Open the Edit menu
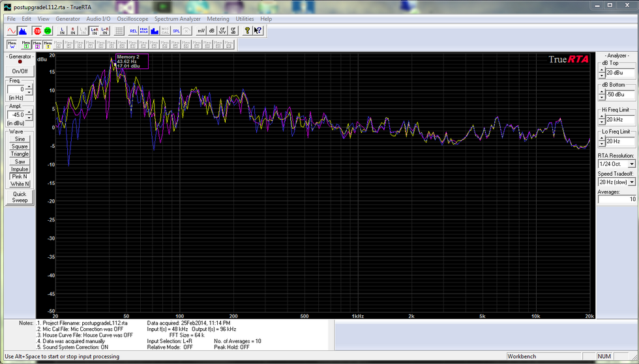 pyautogui.click(x=27, y=19)
